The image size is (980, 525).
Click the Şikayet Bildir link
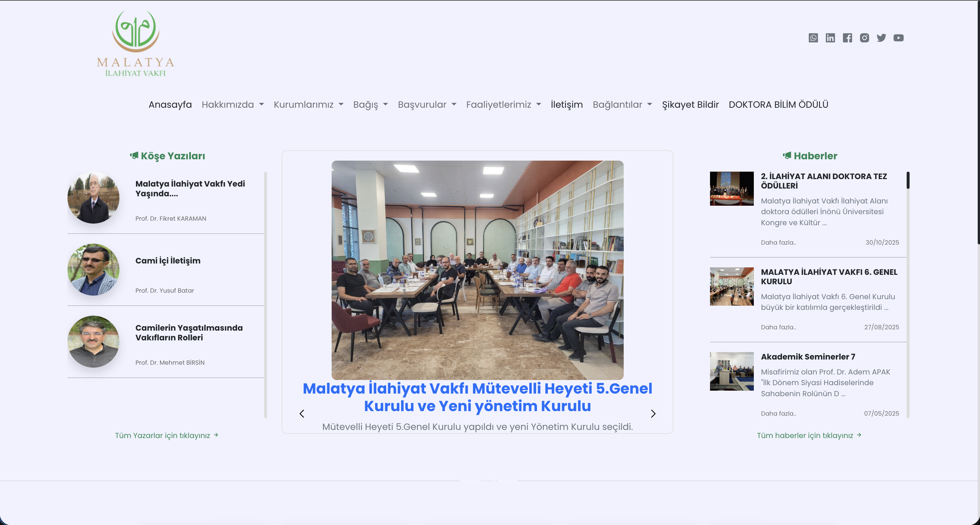coord(690,104)
